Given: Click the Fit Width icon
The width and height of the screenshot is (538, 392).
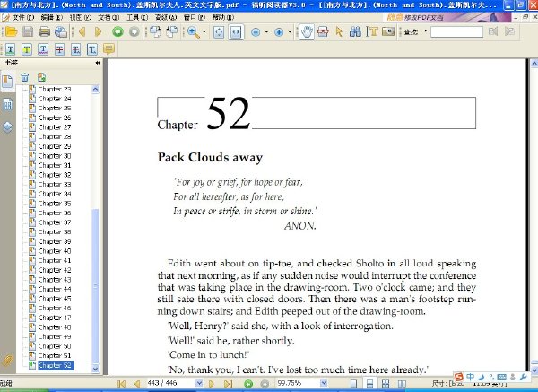Looking at the screenshot, I should (236, 32).
